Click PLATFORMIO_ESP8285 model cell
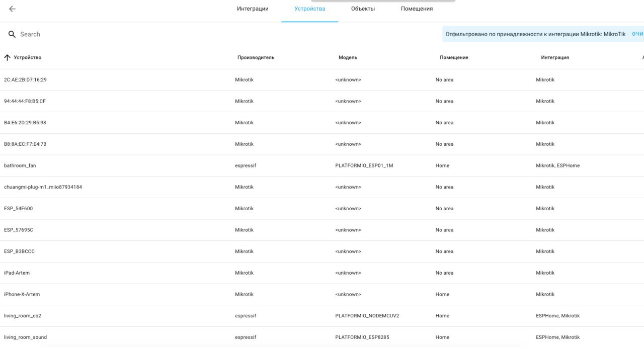Viewport: 644px width, 347px height. point(362,337)
